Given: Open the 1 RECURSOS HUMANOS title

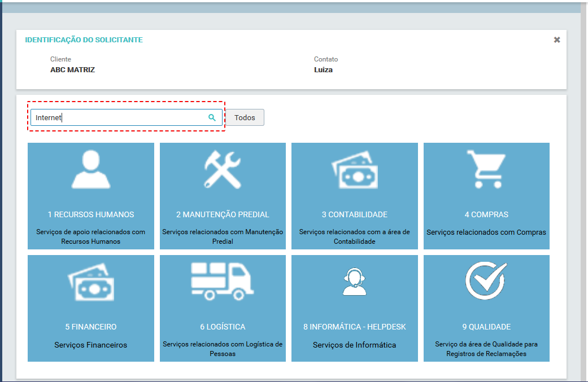Looking at the screenshot, I should pyautogui.click(x=91, y=214).
